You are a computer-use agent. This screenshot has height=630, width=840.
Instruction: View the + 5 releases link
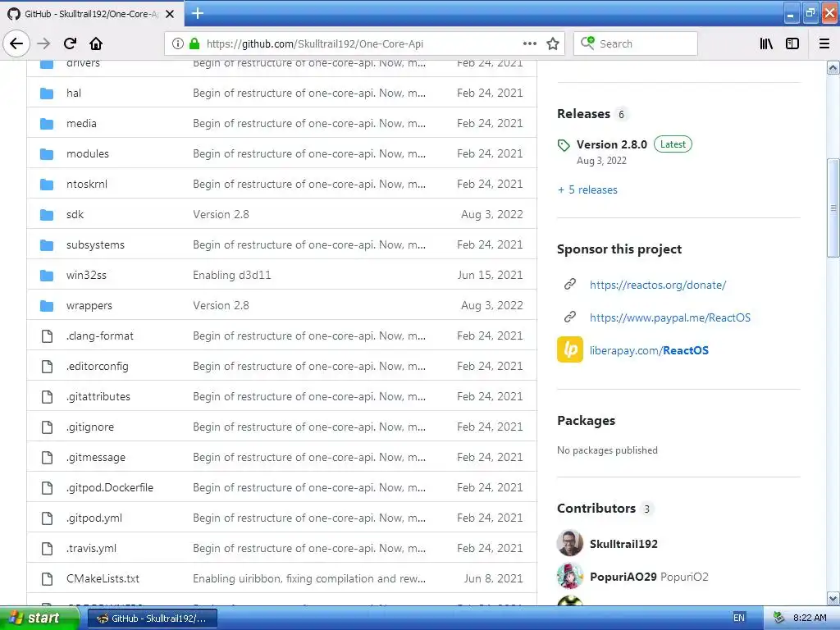[587, 190]
